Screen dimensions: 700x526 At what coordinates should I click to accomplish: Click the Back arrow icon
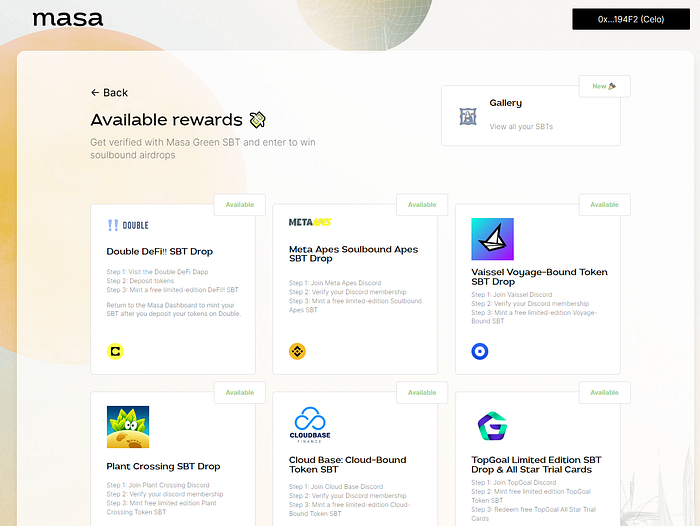point(95,92)
